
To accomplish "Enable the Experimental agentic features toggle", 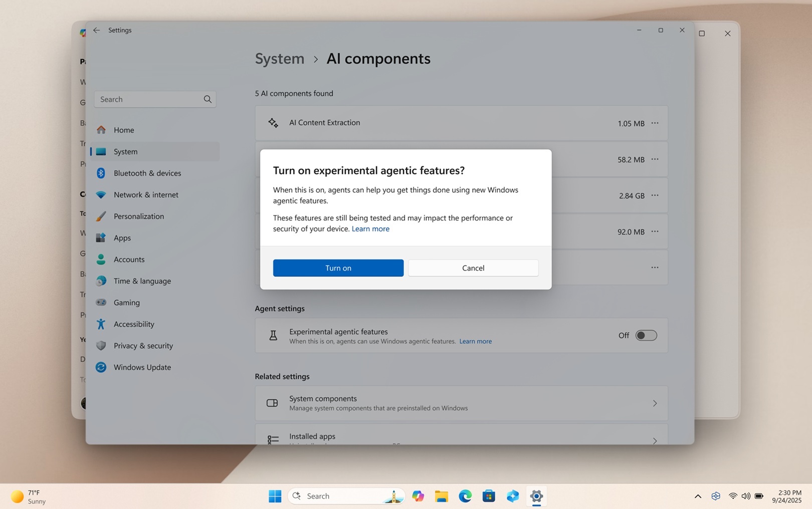I will tap(646, 335).
